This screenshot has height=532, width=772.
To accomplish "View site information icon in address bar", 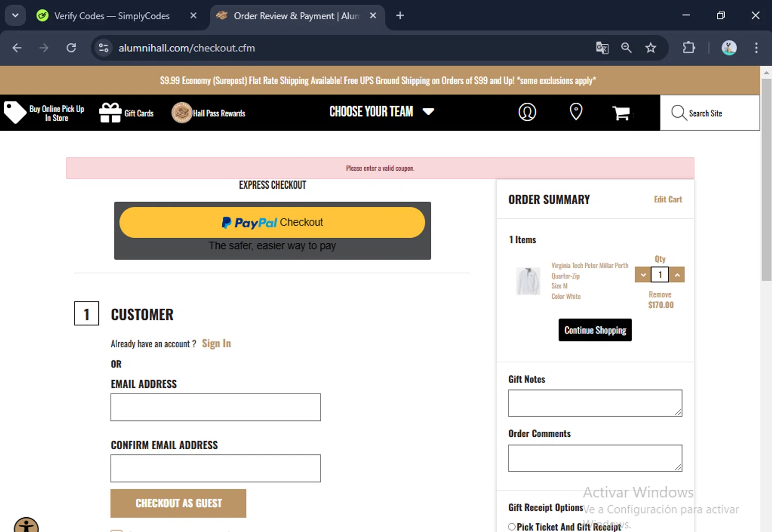I will click(103, 48).
